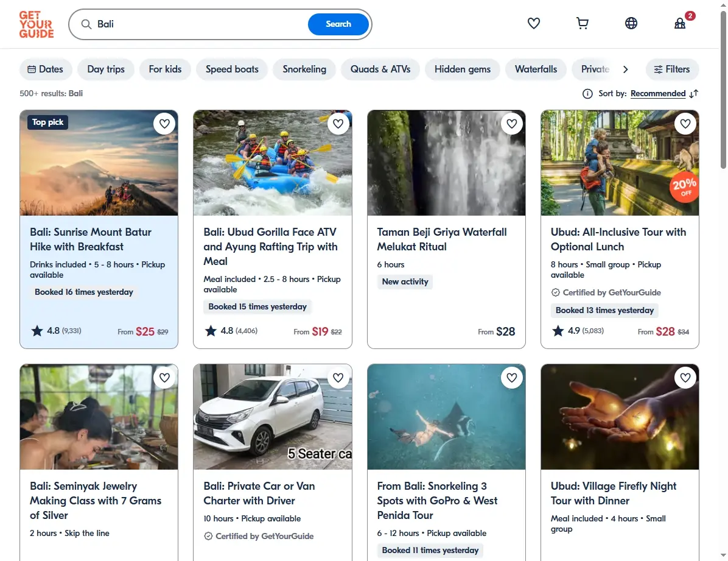Open language and currency globe
Image resolution: width=728 pixels, height=561 pixels.
click(631, 23)
